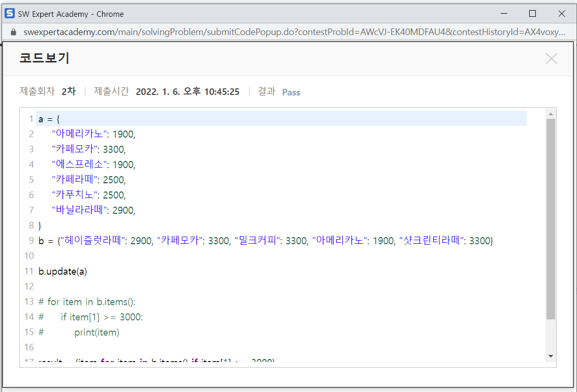The width and height of the screenshot is (577, 392).
Task: Click "헤이즐럿라떼" key in line 9
Action: (93, 241)
